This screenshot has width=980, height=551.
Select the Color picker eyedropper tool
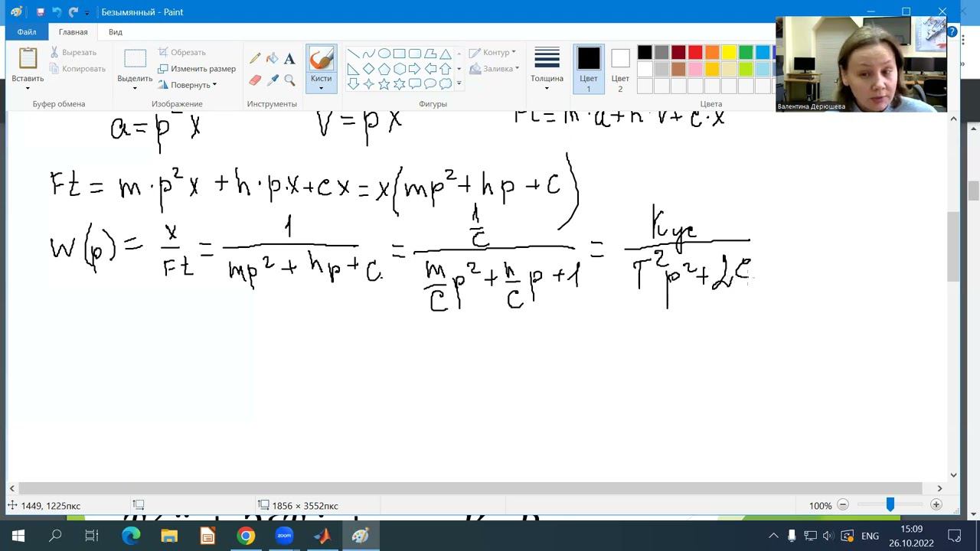pyautogui.click(x=273, y=80)
